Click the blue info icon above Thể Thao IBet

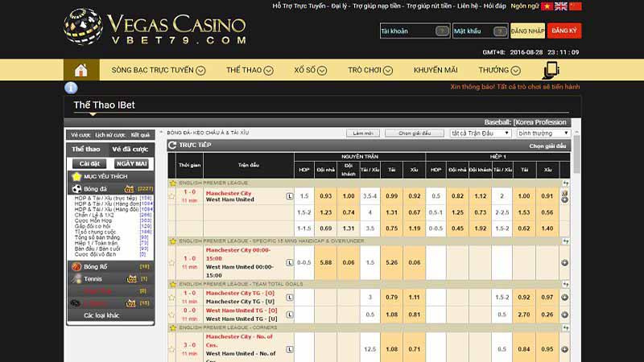point(71,87)
